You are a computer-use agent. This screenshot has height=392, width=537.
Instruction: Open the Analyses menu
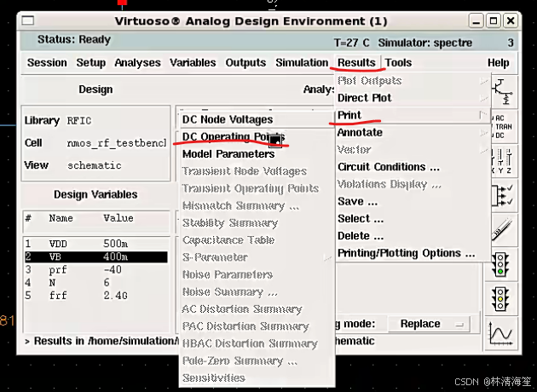tap(137, 63)
